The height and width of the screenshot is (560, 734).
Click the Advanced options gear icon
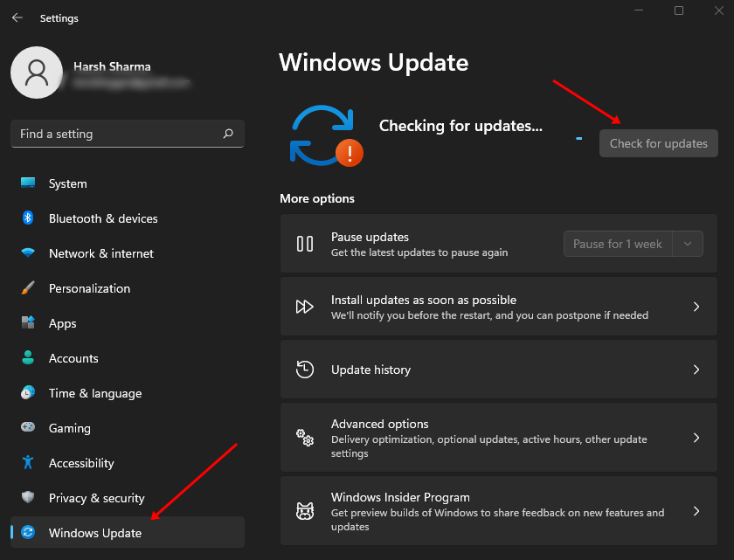click(x=304, y=437)
